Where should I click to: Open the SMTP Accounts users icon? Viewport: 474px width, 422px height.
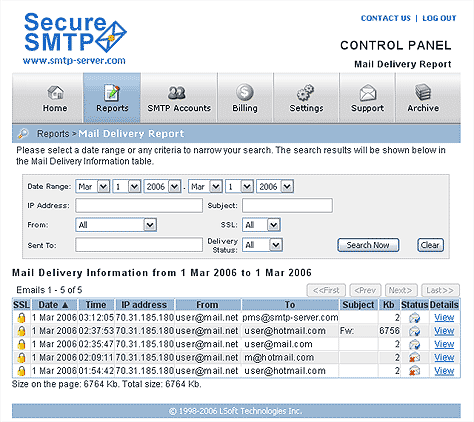[177, 92]
